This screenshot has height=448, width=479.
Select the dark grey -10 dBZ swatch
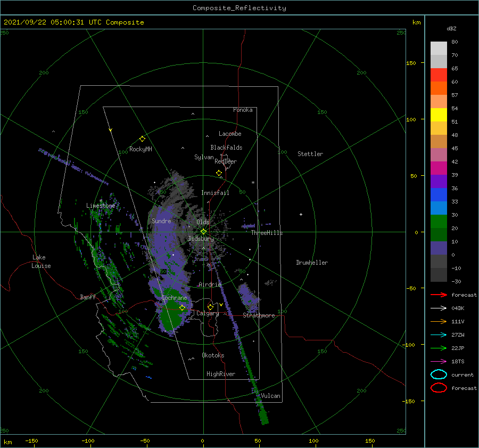[x=439, y=275]
